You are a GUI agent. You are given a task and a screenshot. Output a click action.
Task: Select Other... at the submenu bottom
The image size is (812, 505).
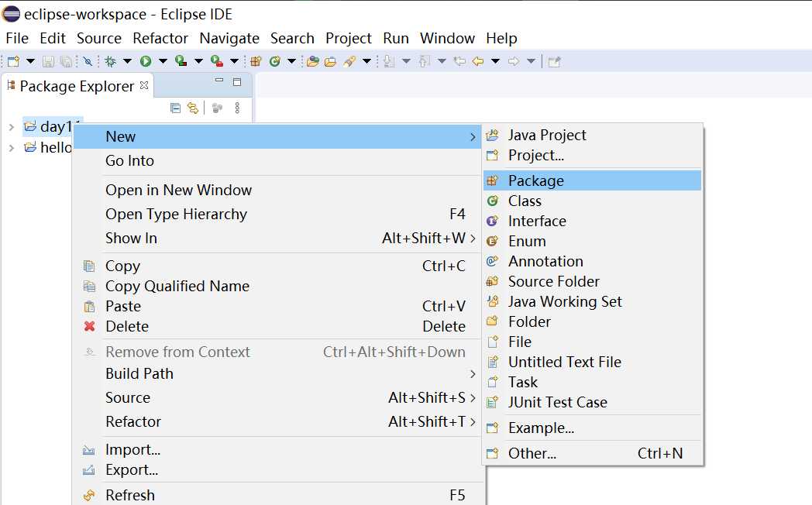[532, 453]
